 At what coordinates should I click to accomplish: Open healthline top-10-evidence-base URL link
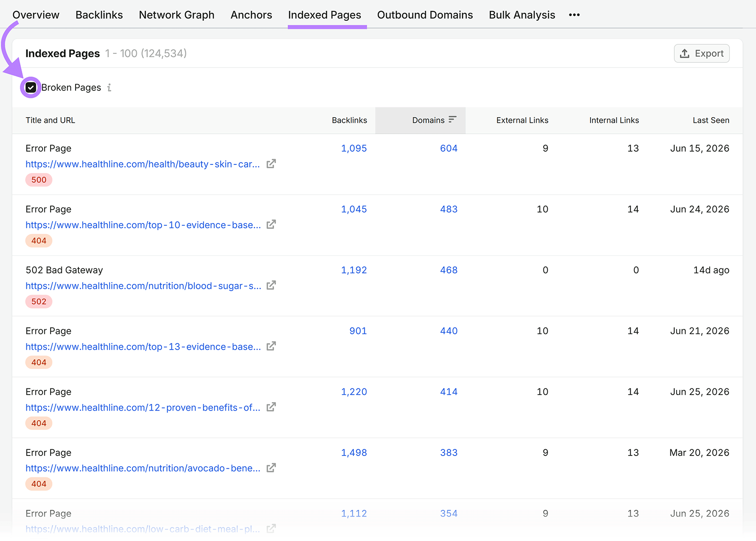click(143, 225)
